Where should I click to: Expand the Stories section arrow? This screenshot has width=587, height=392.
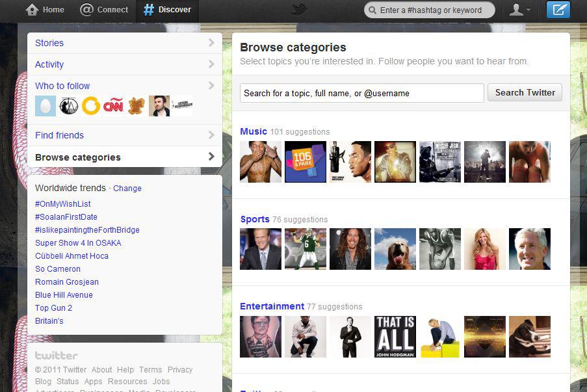coord(211,43)
